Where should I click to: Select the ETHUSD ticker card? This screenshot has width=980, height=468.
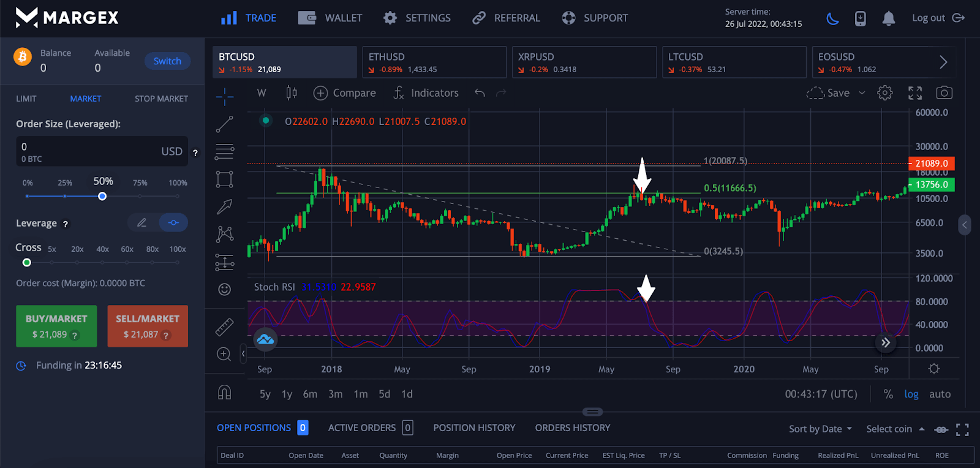pos(434,62)
